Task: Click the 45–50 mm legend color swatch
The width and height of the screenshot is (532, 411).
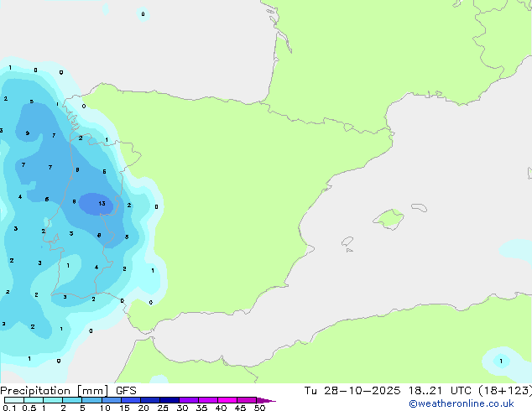Action: click(x=247, y=400)
